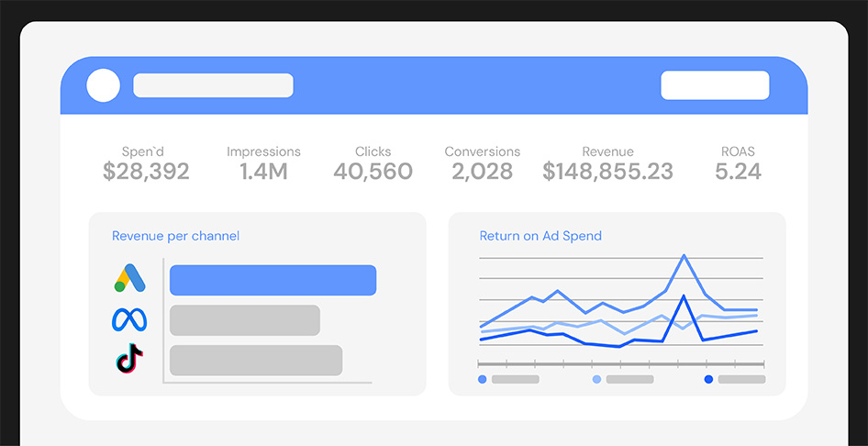Click the Revenue value $148,855.23

607,172
